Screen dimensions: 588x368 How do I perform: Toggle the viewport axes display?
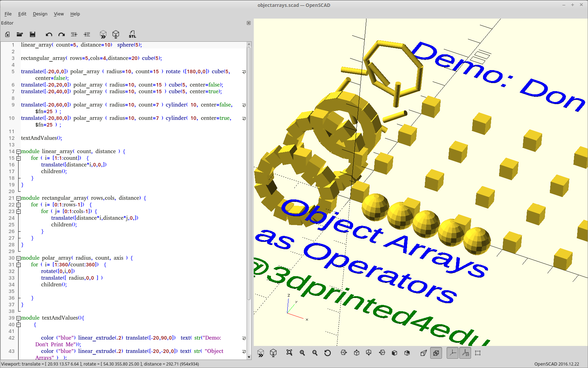click(x=452, y=353)
